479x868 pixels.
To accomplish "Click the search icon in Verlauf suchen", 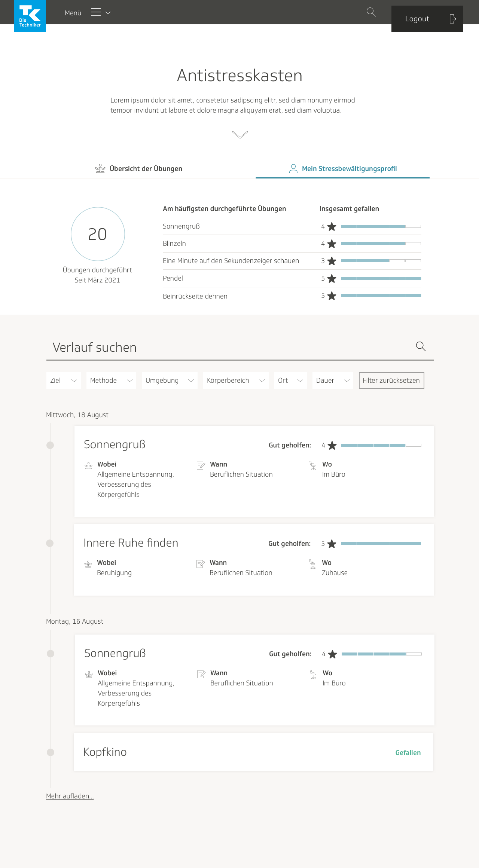I will [x=421, y=346].
